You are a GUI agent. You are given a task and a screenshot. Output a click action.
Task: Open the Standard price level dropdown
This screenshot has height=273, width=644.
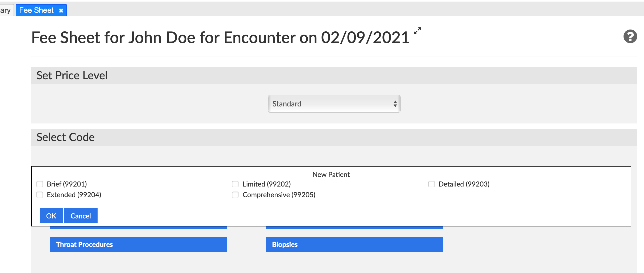tap(334, 104)
